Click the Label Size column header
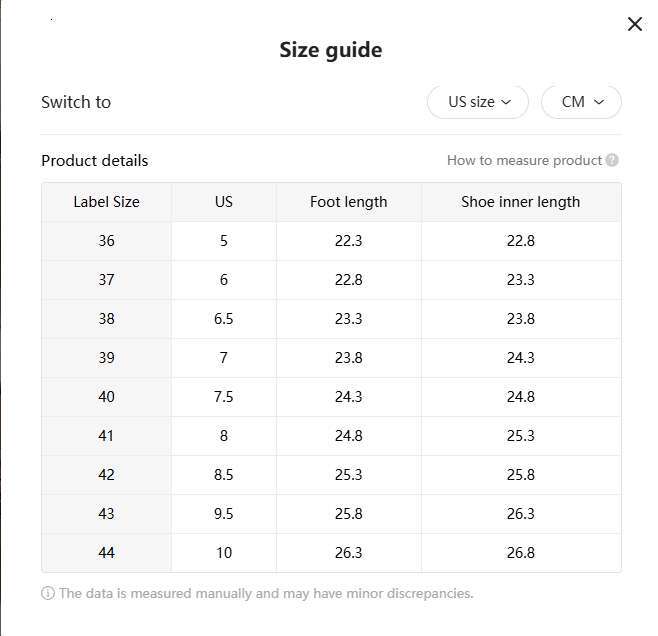Image resolution: width=658 pixels, height=636 pixels. pos(106,202)
